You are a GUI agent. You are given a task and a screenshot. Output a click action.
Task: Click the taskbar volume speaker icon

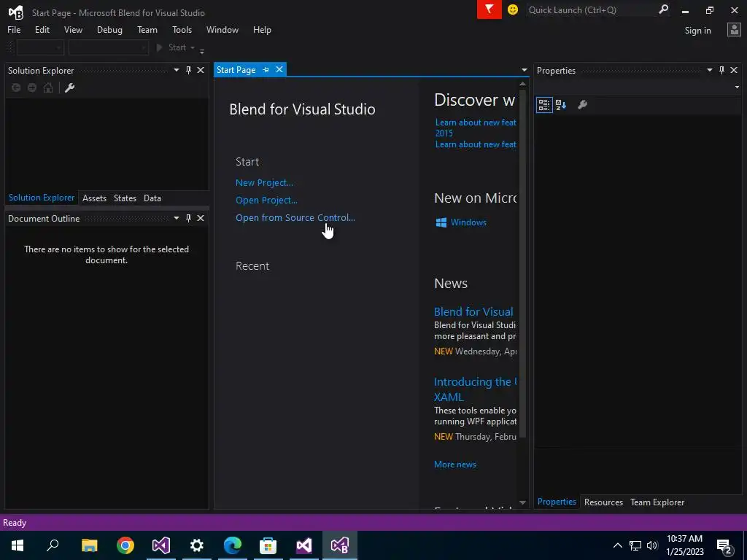tap(652, 545)
